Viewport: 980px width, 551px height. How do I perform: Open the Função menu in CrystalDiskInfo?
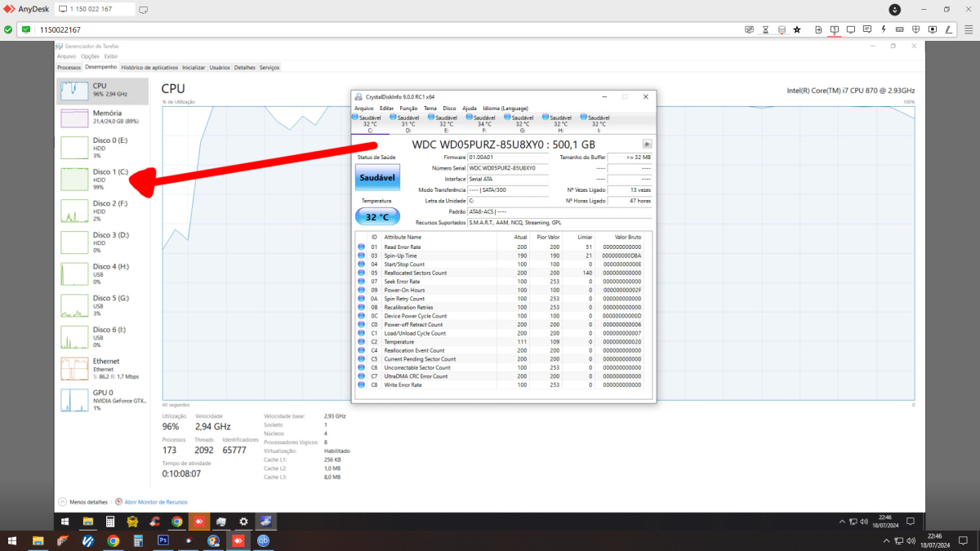tap(408, 109)
